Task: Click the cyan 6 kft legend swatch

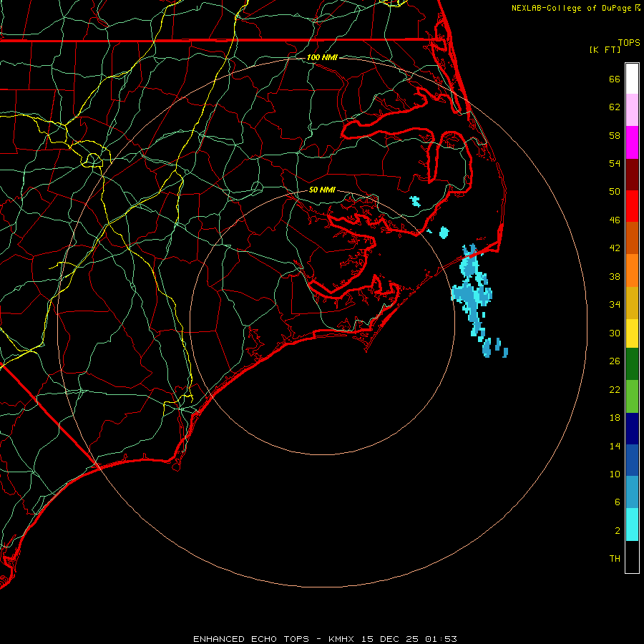Action: 632,525
